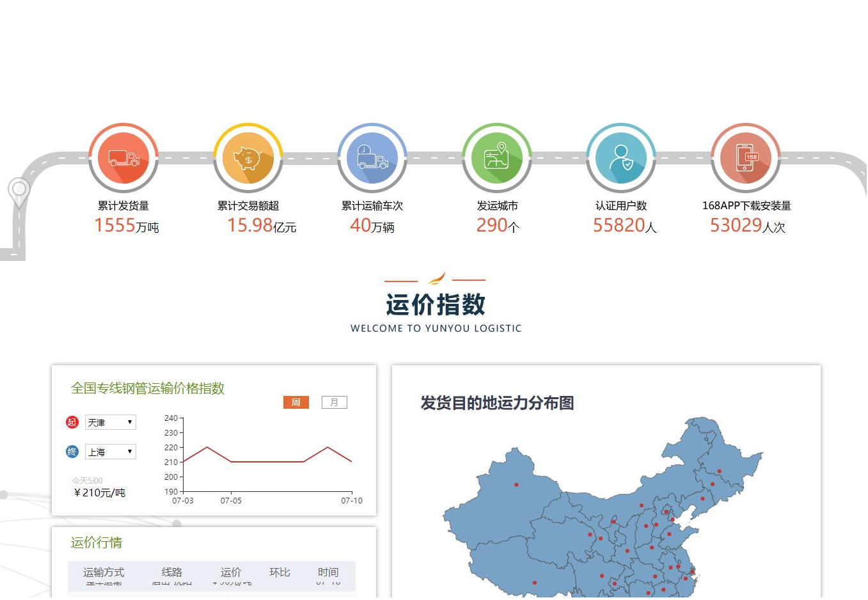Click the green map icon above 发运城市
Image resolution: width=868 pixels, height=600 pixels.
click(x=497, y=157)
